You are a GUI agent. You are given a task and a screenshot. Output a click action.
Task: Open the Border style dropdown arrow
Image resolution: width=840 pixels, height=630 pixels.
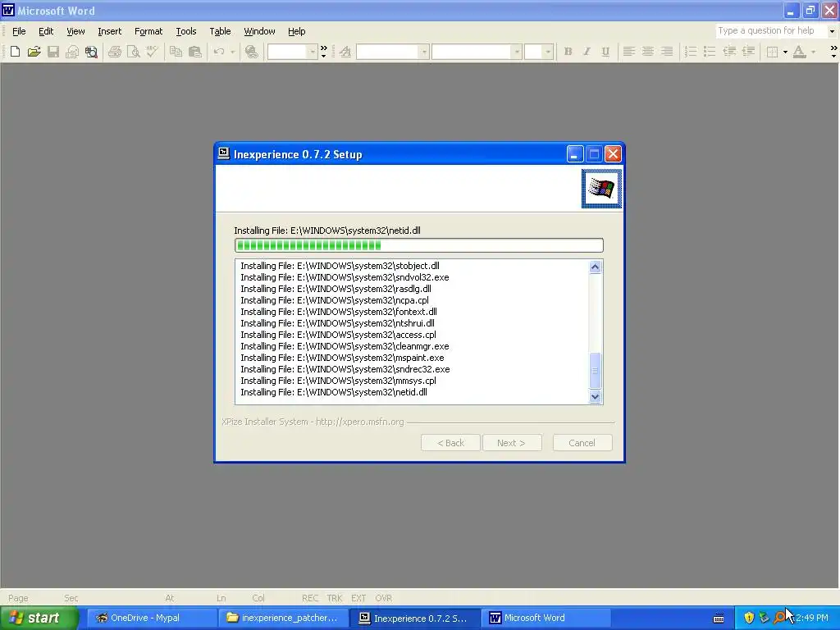coord(785,52)
